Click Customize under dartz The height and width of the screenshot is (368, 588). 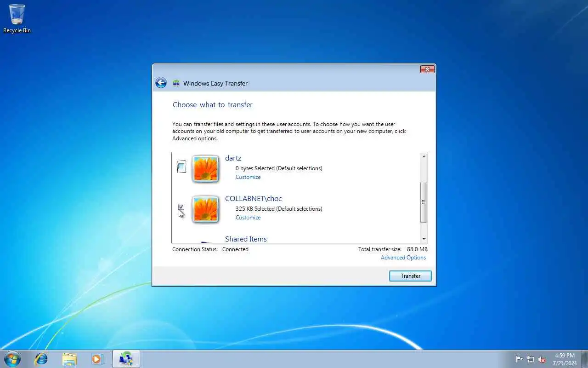[248, 177]
